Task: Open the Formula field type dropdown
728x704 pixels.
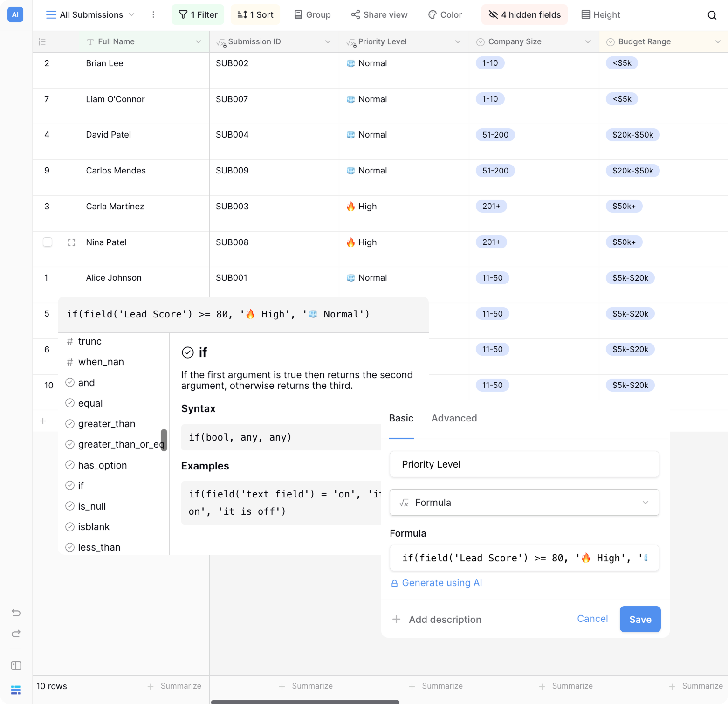Action: tap(524, 502)
